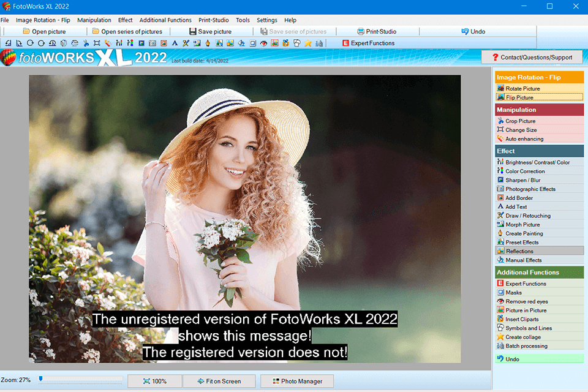The width and height of the screenshot is (588, 392).
Task: Click the reflections icon in top toolbar
Action: pos(230,43)
